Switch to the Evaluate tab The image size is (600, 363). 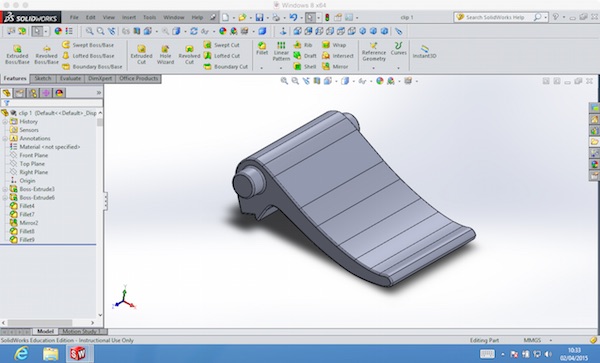[x=70, y=78]
